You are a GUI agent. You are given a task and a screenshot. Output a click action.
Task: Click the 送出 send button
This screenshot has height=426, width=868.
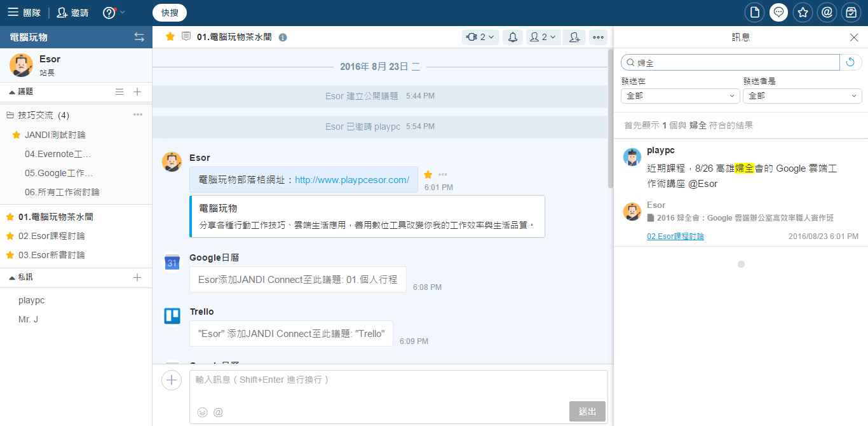click(x=587, y=411)
